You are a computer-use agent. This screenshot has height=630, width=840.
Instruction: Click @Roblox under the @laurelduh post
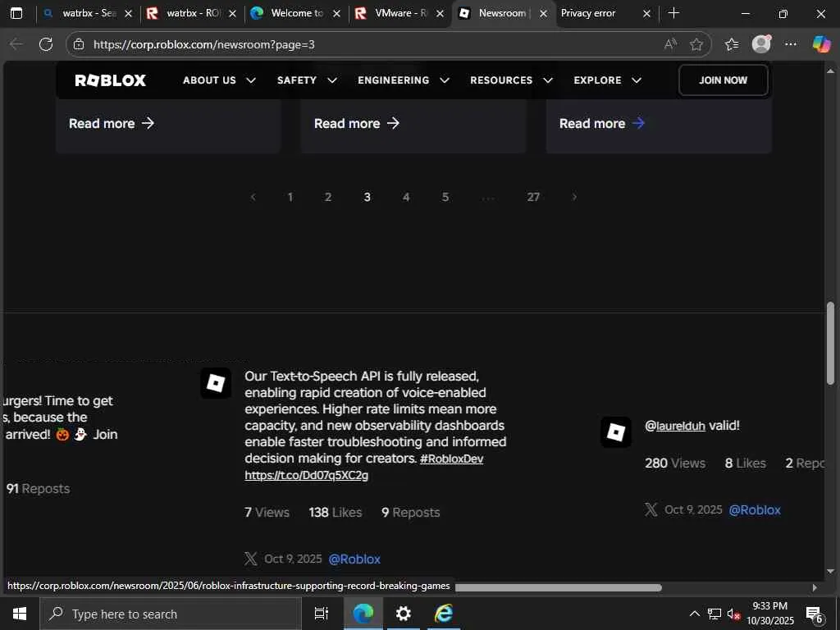pos(755,510)
